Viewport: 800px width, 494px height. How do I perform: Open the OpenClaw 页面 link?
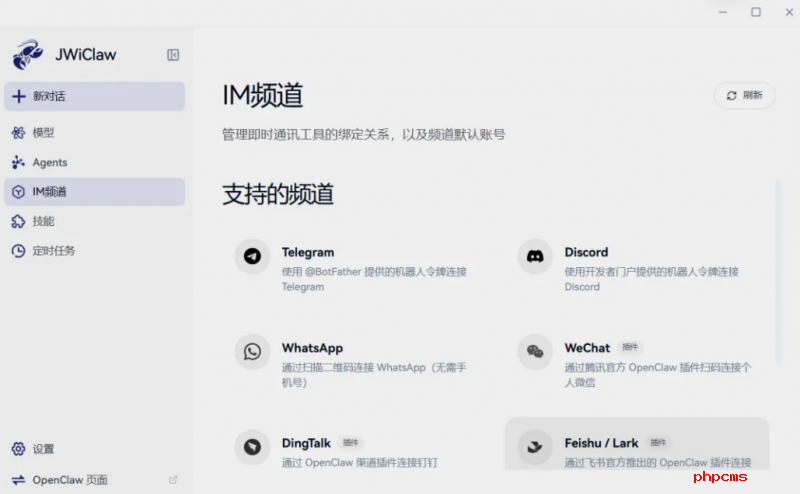point(70,480)
